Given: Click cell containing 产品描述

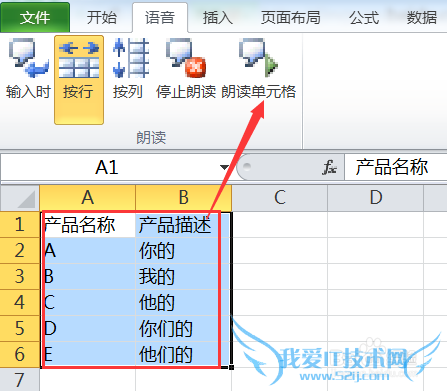Looking at the screenshot, I should pyautogui.click(x=184, y=224).
